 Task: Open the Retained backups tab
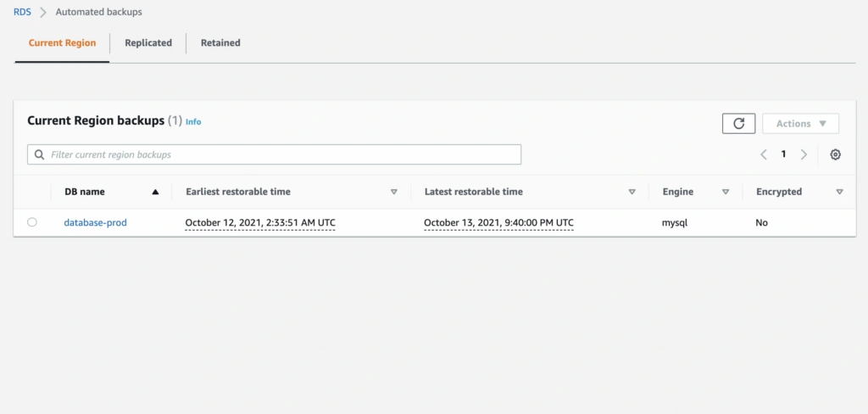pyautogui.click(x=220, y=42)
